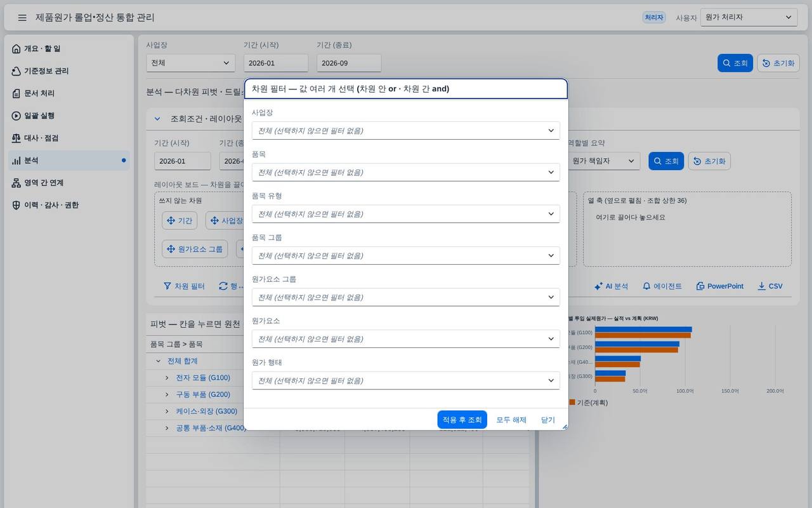Click the AI 분석 sparkle button

pos(611,286)
